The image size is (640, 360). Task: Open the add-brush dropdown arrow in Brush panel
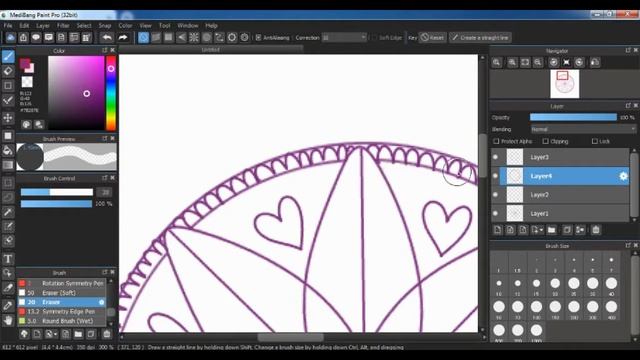pos(56,334)
